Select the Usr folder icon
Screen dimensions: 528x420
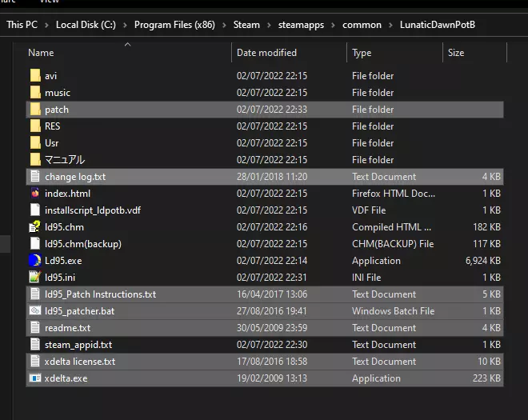35,143
